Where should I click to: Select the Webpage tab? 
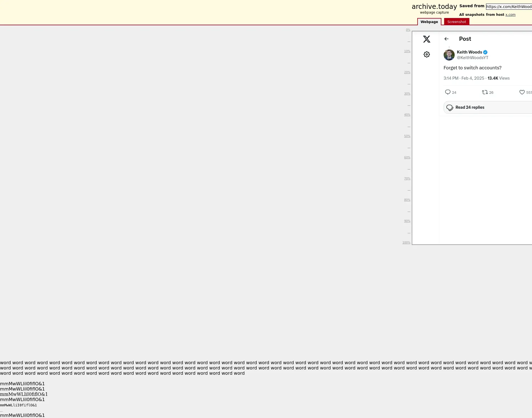[429, 22]
